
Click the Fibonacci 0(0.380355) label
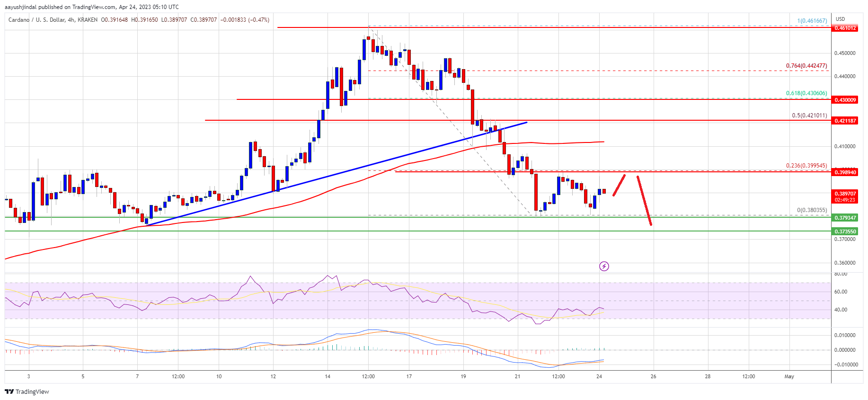(812, 210)
